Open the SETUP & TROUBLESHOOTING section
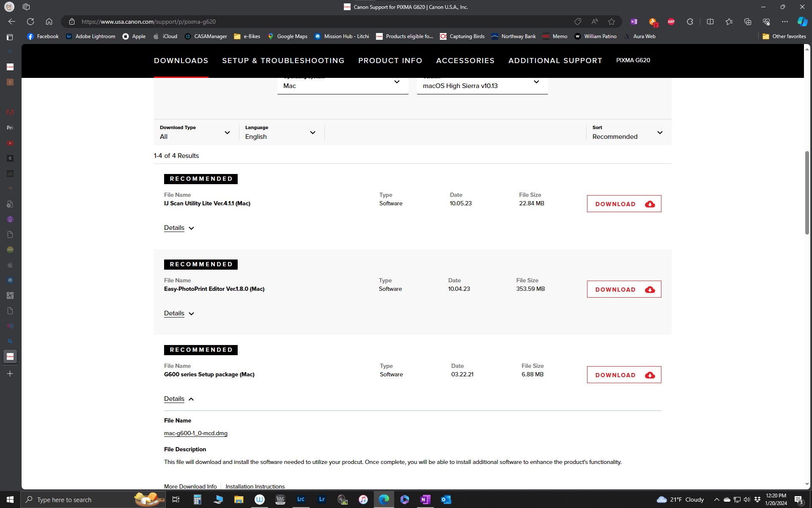 (283, 61)
